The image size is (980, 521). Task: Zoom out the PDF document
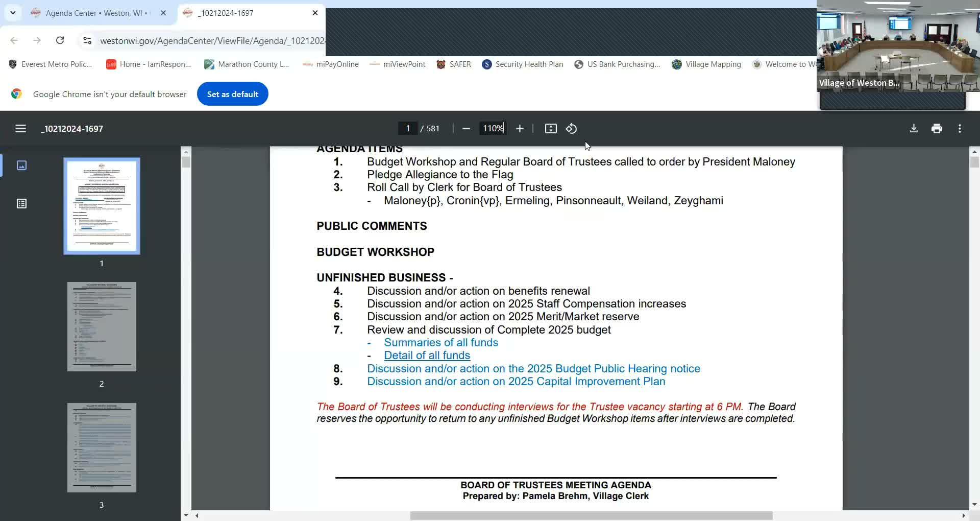(x=466, y=129)
